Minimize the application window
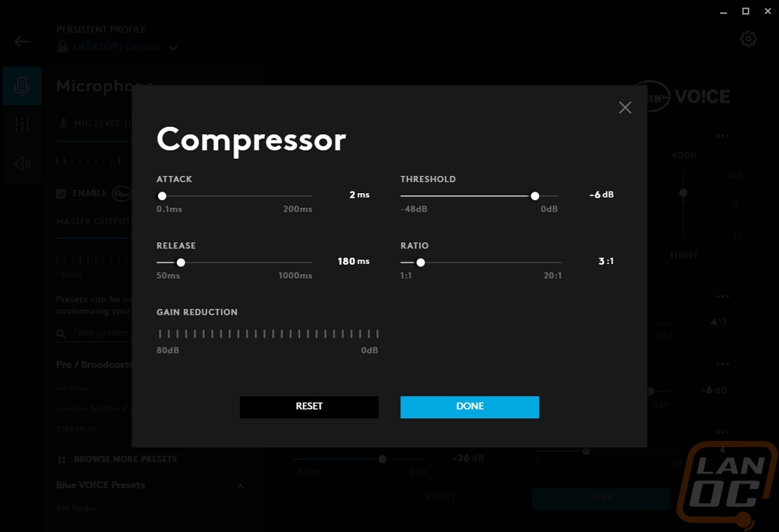Viewport: 779px width, 532px height. tap(724, 12)
